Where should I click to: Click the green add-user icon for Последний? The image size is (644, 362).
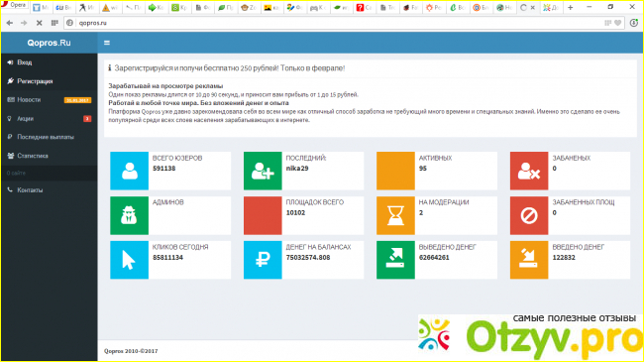[263, 171]
